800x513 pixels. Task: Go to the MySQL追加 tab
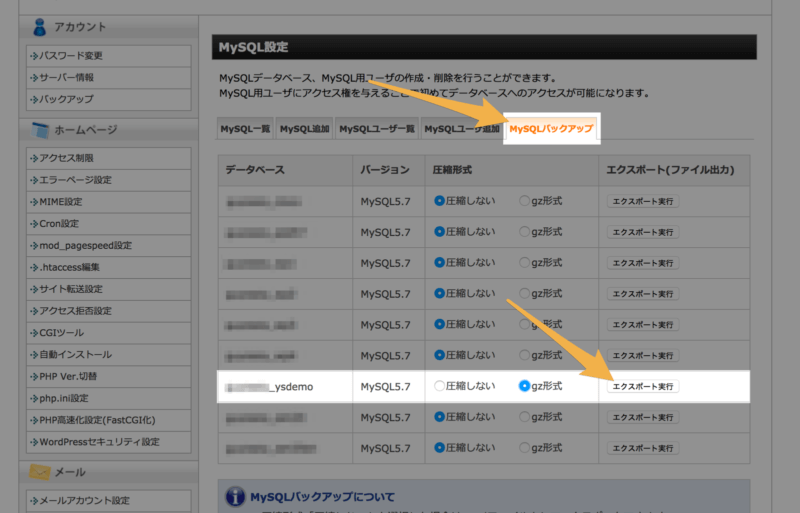point(304,130)
